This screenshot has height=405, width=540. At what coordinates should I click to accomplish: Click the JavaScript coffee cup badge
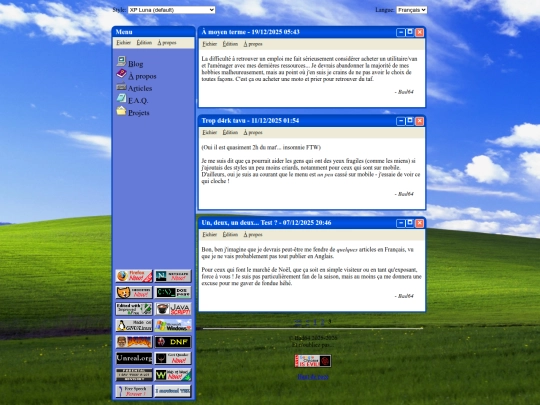pos(173,309)
